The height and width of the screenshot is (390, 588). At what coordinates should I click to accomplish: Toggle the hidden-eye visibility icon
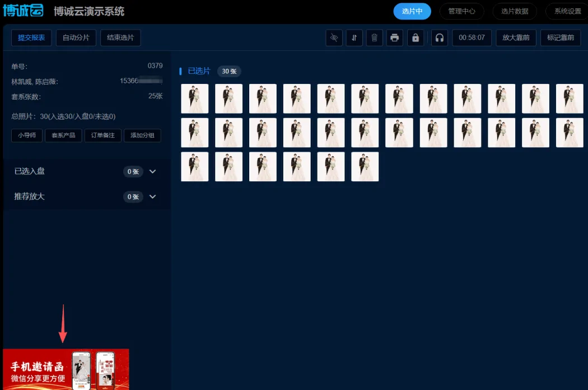tap(334, 38)
